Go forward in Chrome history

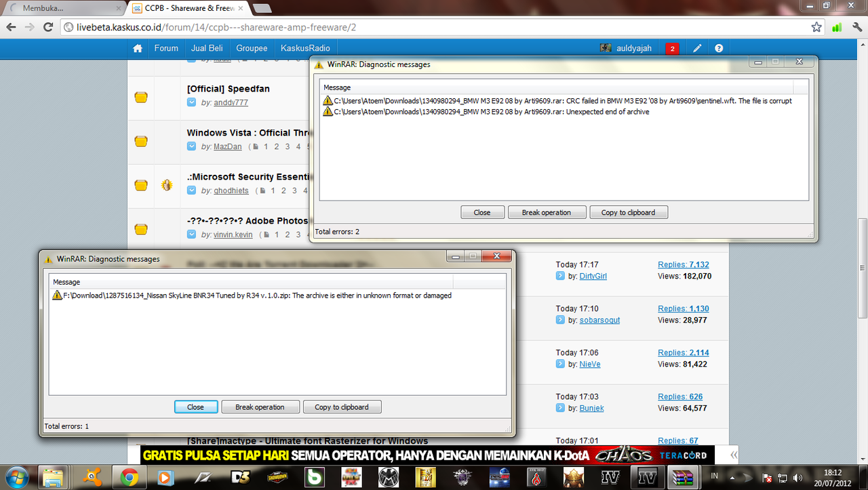tap(30, 27)
